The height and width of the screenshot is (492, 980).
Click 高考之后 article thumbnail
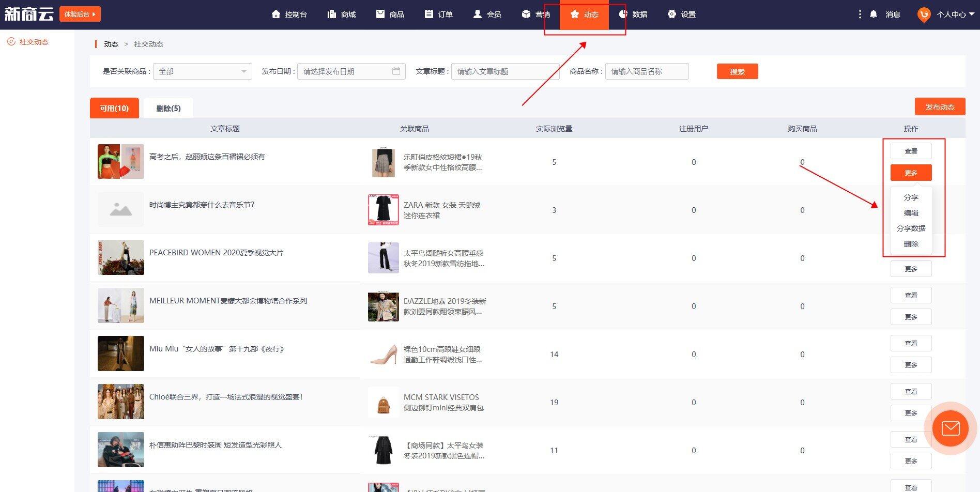121,162
